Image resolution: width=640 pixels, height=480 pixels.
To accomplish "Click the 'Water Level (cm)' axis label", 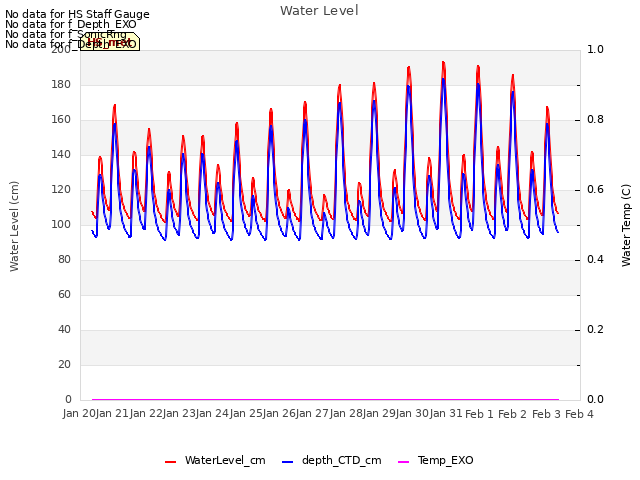I will (14, 226).
